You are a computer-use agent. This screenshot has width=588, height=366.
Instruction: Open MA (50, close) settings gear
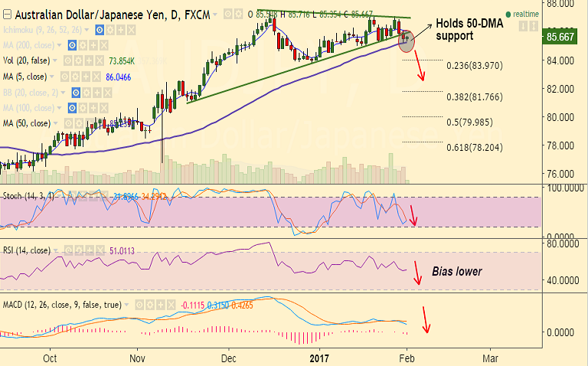click(79, 123)
